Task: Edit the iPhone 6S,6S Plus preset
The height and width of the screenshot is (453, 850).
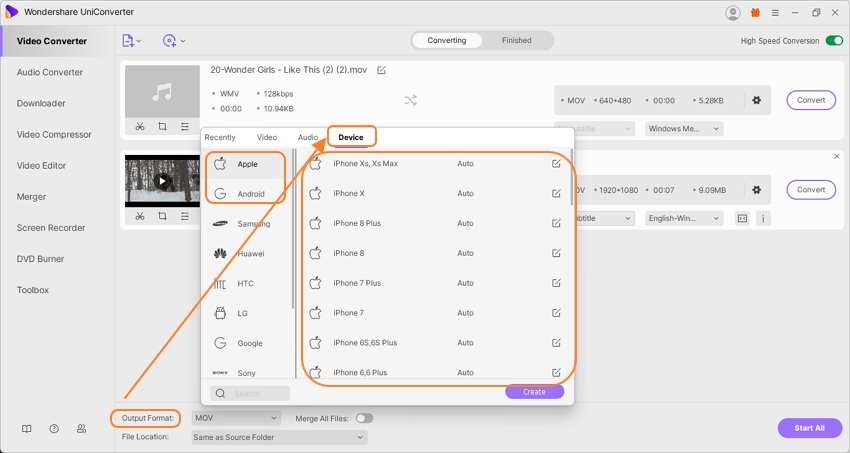Action: point(556,342)
